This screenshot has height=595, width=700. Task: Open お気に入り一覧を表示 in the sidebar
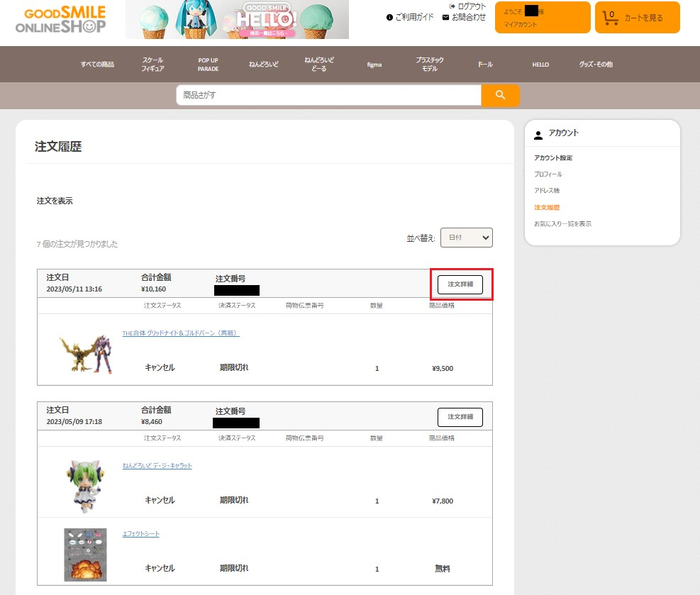tap(562, 224)
